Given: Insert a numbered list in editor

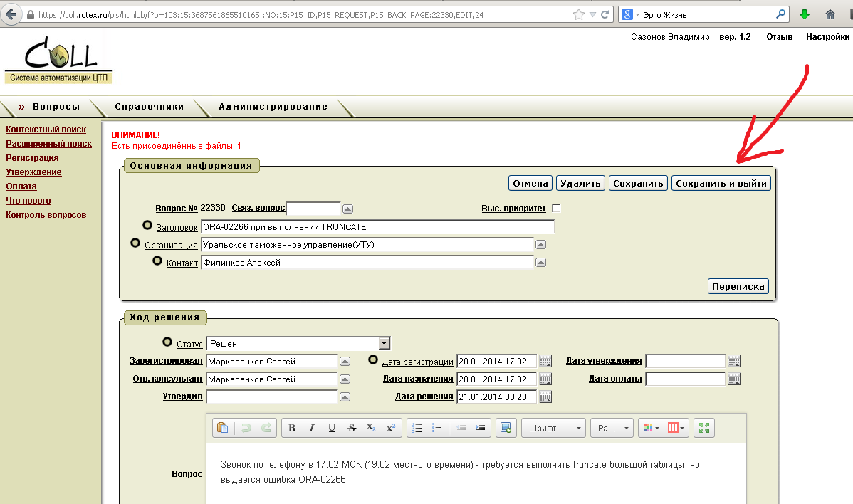Looking at the screenshot, I should click(418, 428).
